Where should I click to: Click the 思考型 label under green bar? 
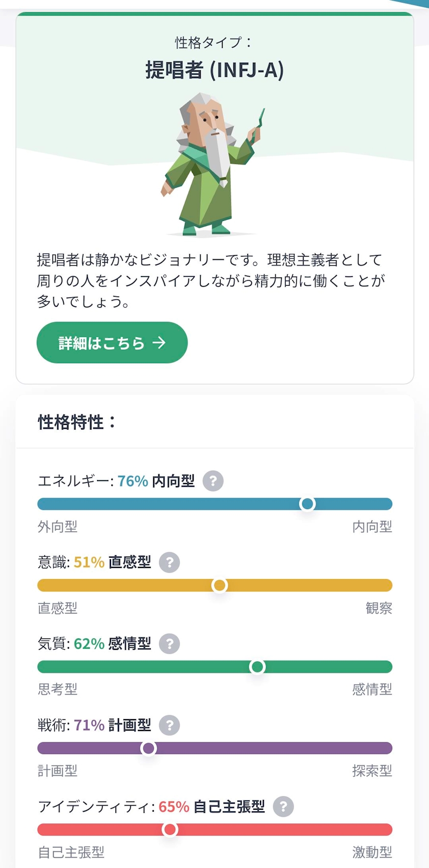tap(58, 689)
